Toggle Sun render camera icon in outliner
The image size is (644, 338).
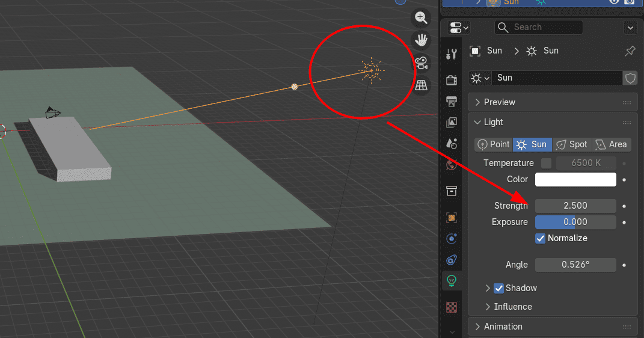(629, 2)
